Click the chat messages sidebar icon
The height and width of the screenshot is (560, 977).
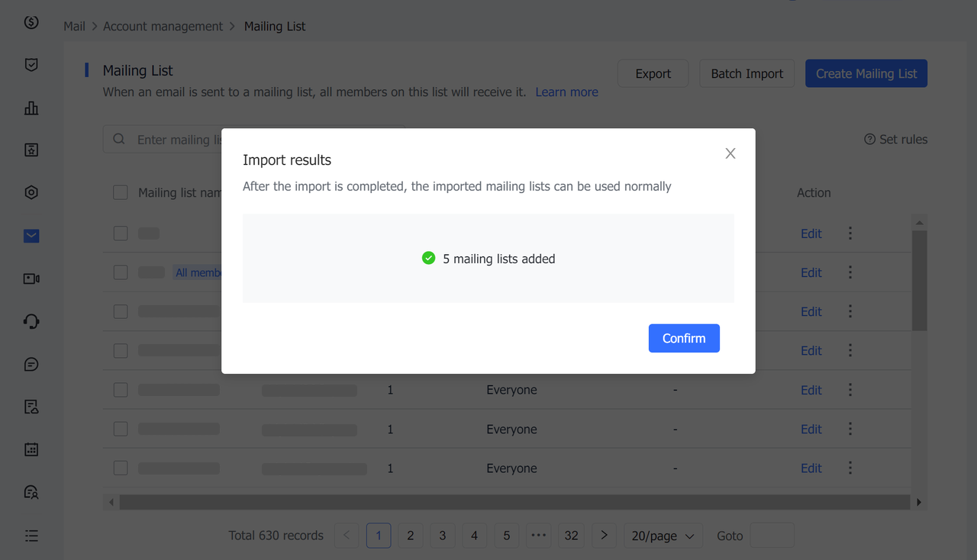[31, 364]
